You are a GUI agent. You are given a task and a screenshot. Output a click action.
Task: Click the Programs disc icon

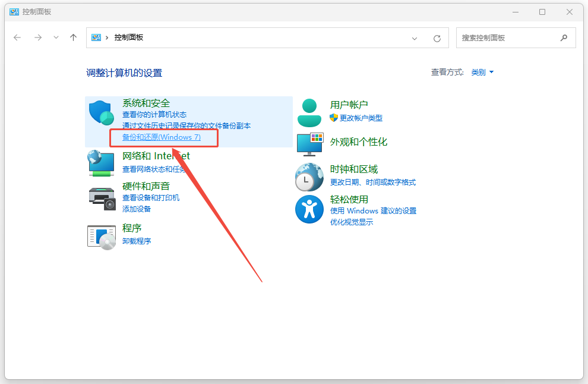(101, 237)
